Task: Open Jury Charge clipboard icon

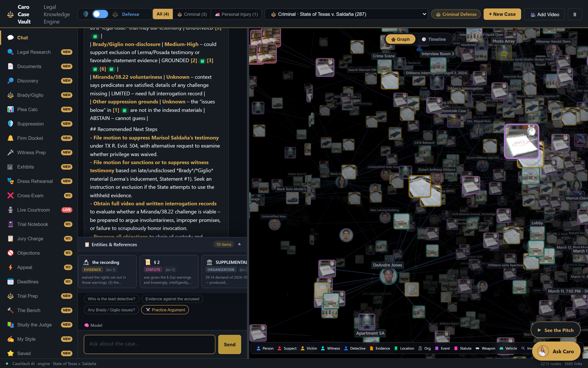Action: tap(10, 238)
